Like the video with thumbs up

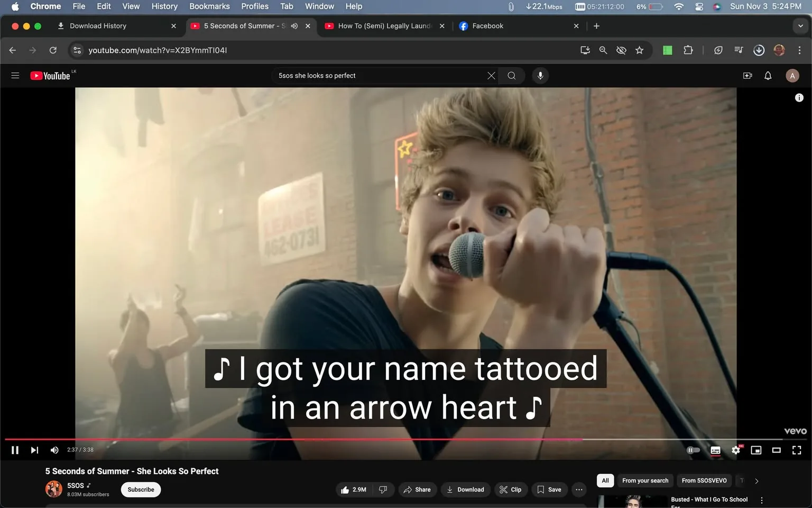point(349,489)
